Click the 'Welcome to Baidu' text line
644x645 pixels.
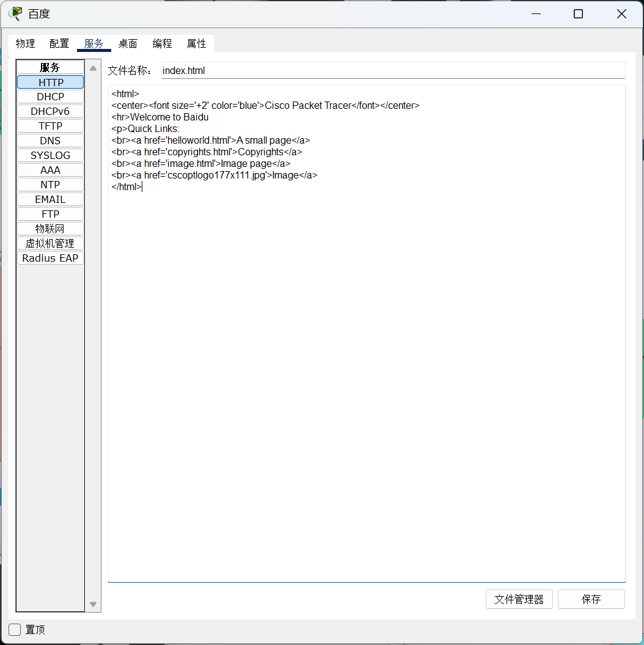click(x=169, y=117)
